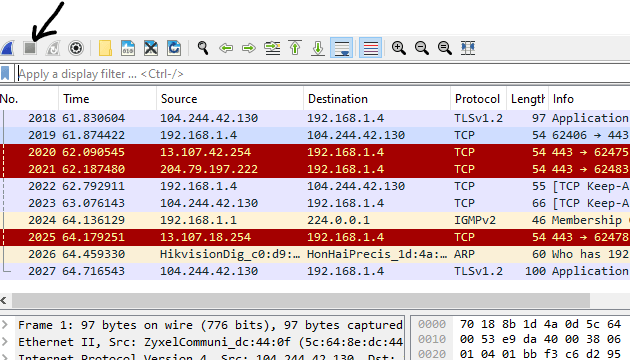Open display filter bookmarks
The image size is (630, 360).
(x=5, y=74)
